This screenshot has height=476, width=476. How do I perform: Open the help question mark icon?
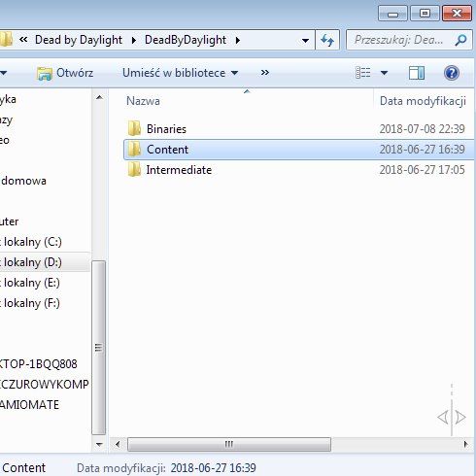coord(452,73)
